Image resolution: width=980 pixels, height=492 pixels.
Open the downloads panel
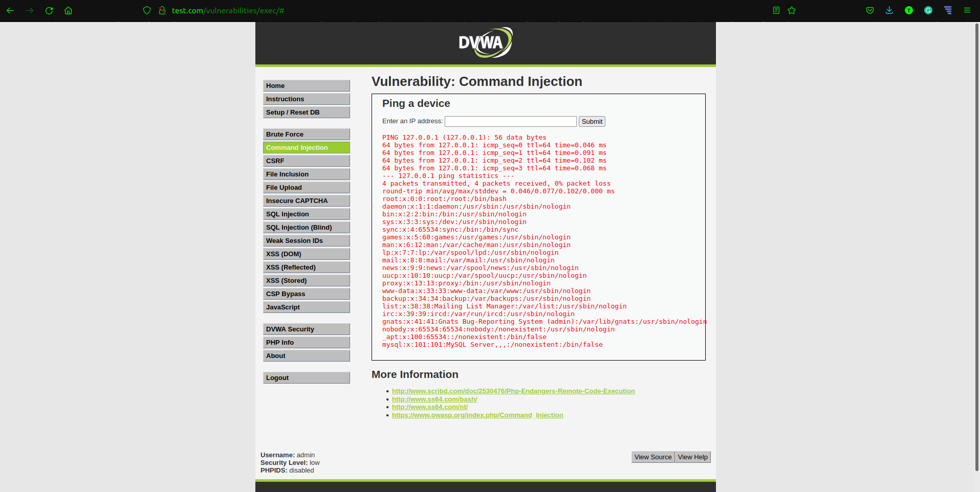tap(889, 10)
